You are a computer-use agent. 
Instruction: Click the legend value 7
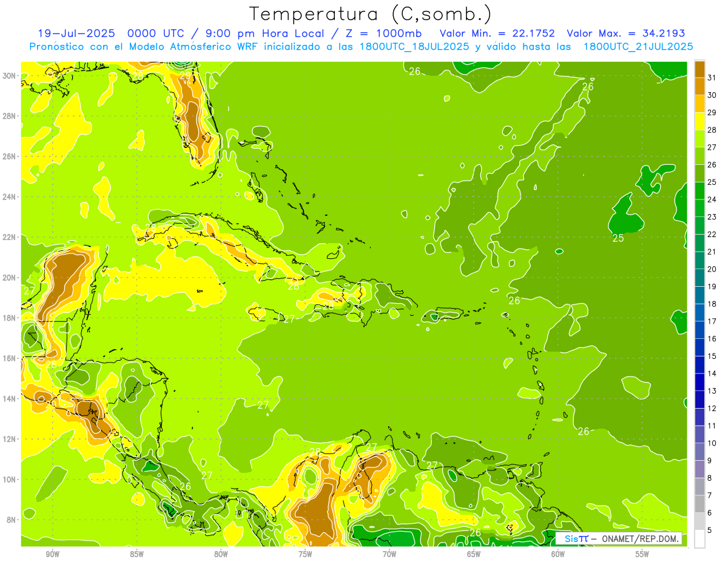tap(710, 496)
